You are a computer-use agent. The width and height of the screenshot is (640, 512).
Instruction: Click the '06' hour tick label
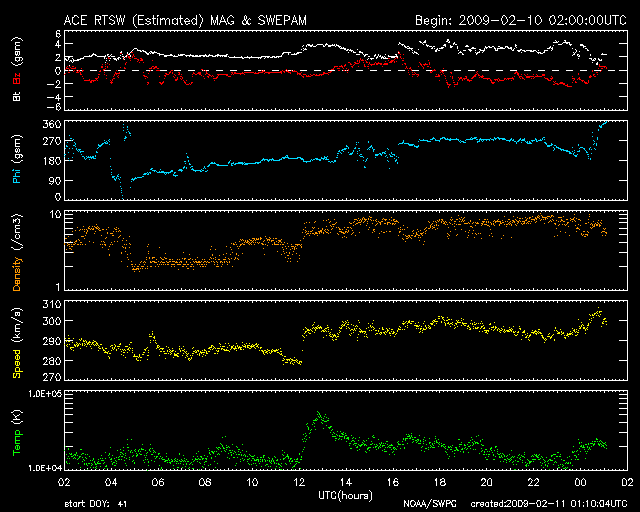coord(158,482)
